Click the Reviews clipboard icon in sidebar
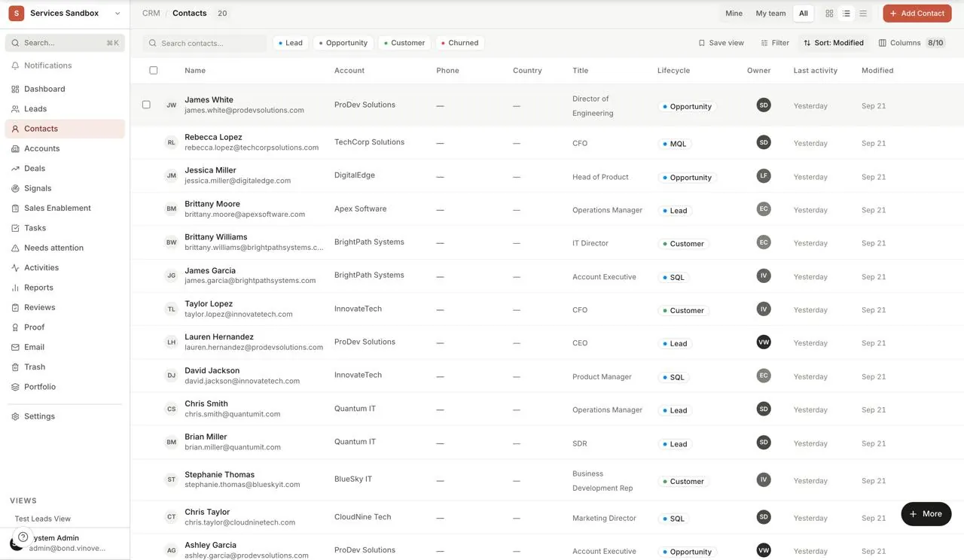This screenshot has width=964, height=560. click(x=15, y=307)
